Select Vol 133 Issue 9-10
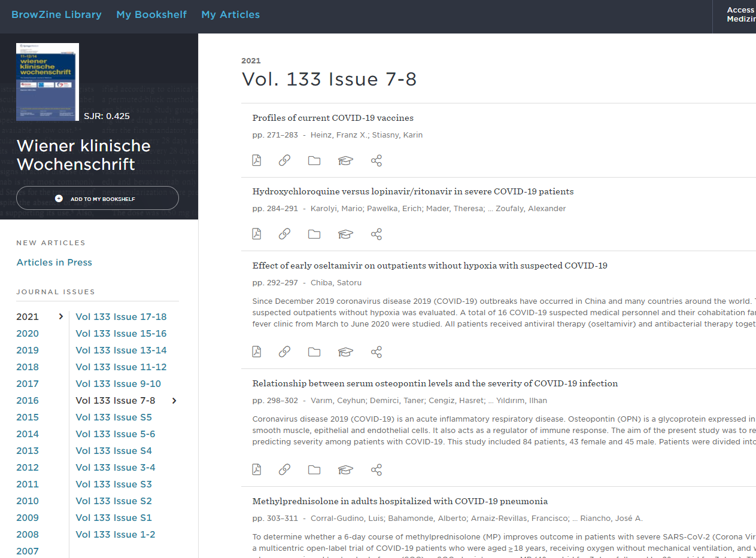756x558 pixels. [119, 384]
